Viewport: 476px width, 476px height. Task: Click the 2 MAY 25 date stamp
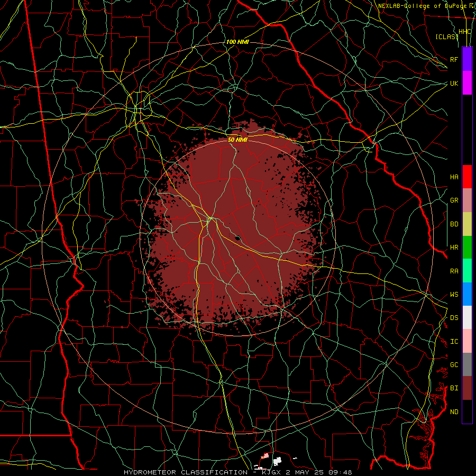[x=304, y=472]
